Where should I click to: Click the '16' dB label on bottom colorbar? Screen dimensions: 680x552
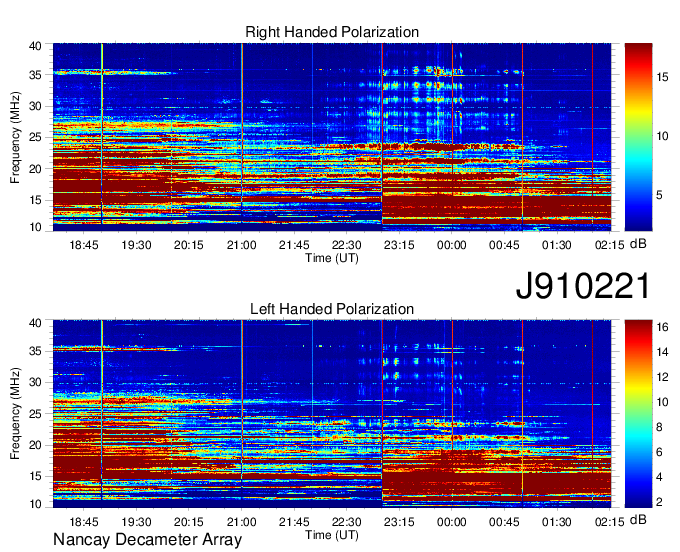pyautogui.click(x=662, y=327)
